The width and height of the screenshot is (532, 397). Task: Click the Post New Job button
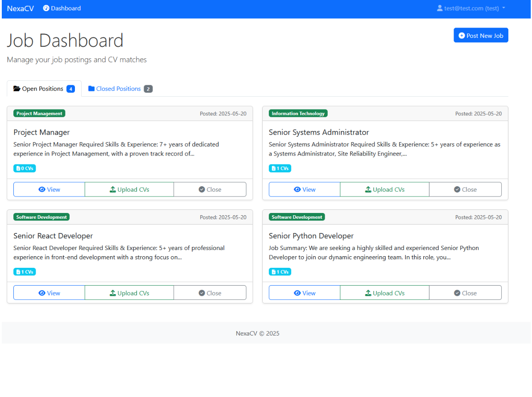pyautogui.click(x=481, y=35)
